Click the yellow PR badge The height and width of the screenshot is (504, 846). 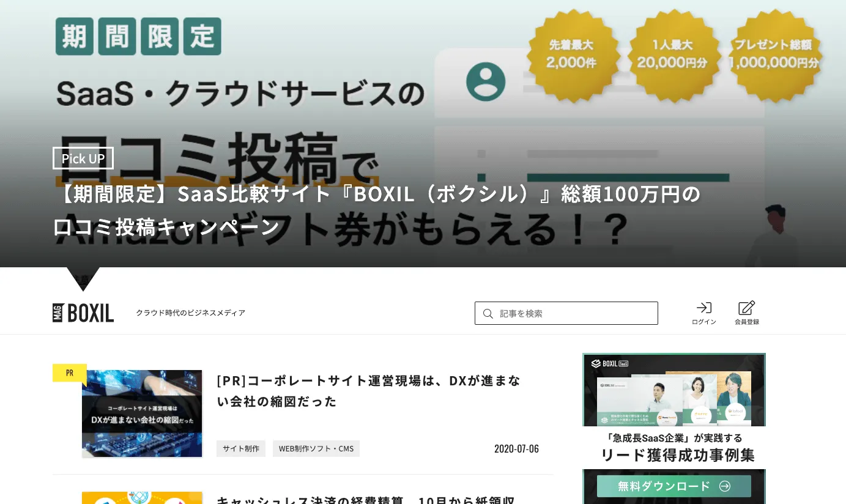point(70,372)
